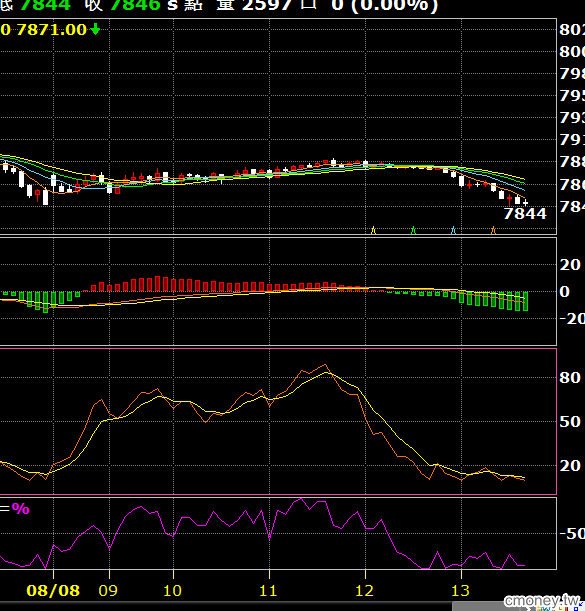The image size is (585, 611).
Task: Open the cmoney.tw watermark link
Action: point(542,601)
